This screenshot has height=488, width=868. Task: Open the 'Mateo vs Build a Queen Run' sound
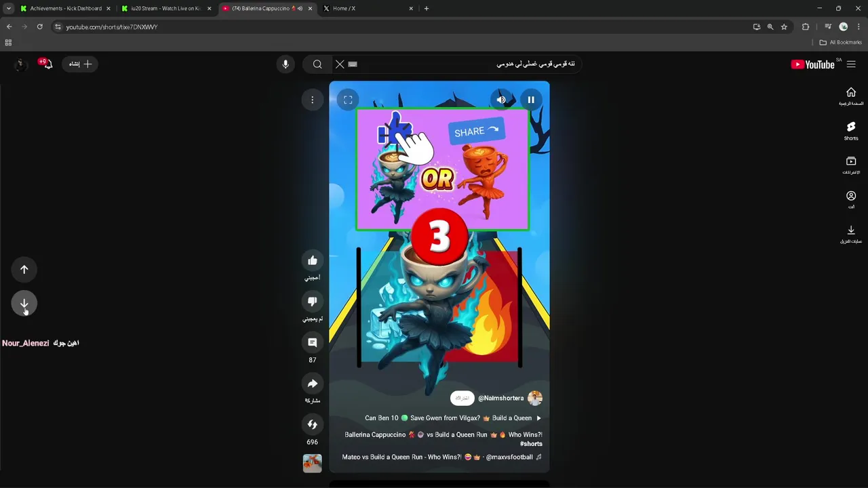click(441, 457)
